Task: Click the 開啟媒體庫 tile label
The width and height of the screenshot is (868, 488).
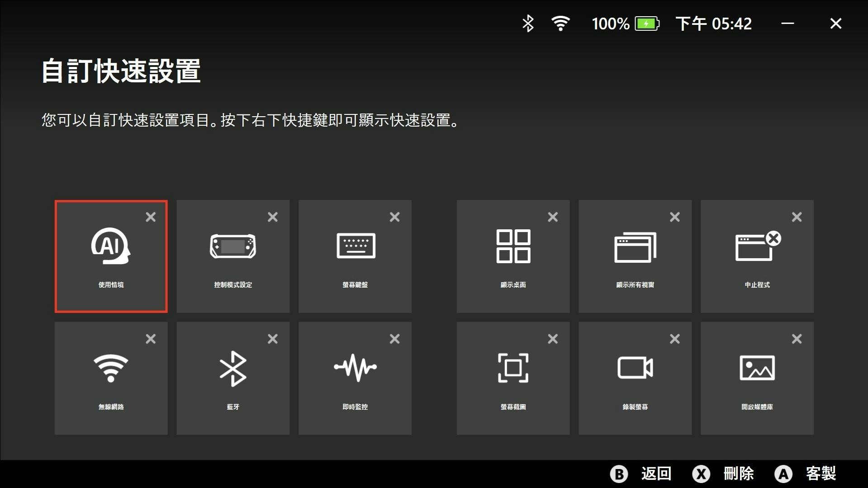Action: click(x=757, y=407)
